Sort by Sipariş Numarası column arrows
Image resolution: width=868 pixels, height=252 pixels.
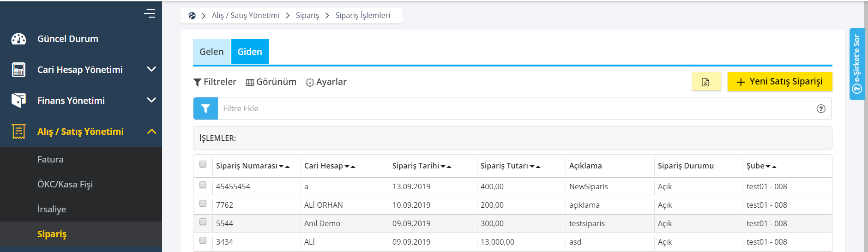click(x=284, y=167)
